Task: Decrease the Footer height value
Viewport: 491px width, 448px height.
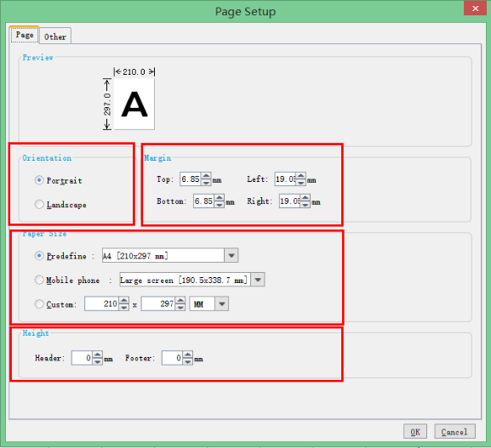Action: (x=188, y=361)
